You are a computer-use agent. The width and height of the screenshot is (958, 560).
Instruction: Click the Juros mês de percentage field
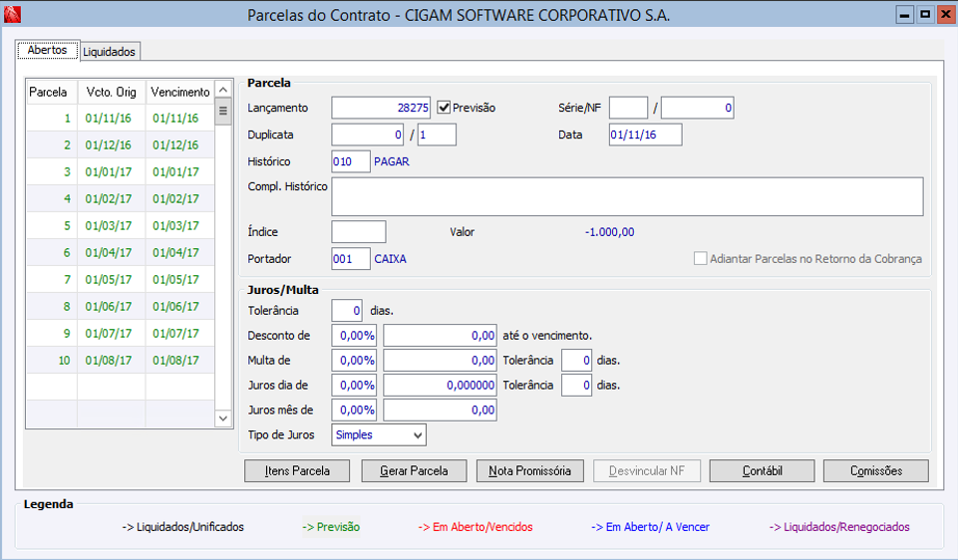[354, 410]
